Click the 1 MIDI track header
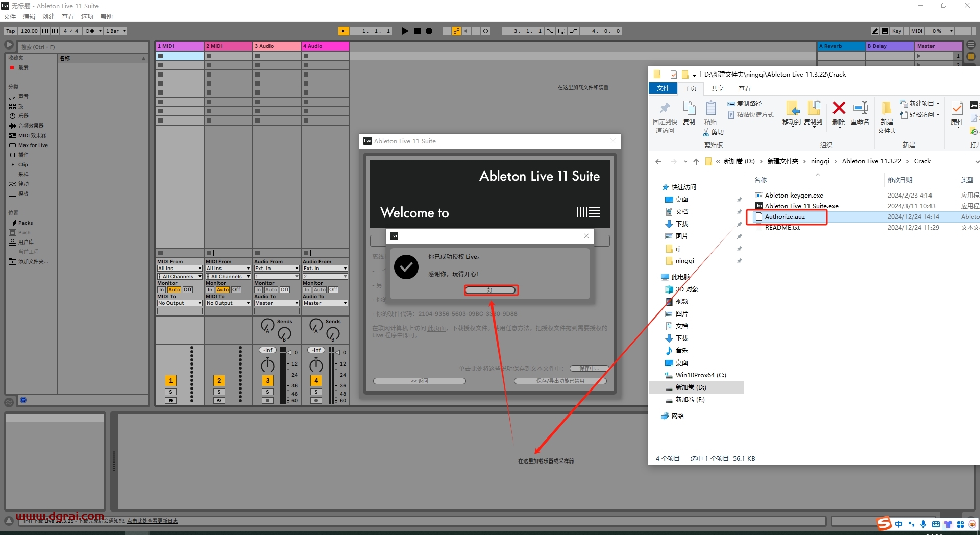Viewport: 980px width, 535px height. pos(180,46)
